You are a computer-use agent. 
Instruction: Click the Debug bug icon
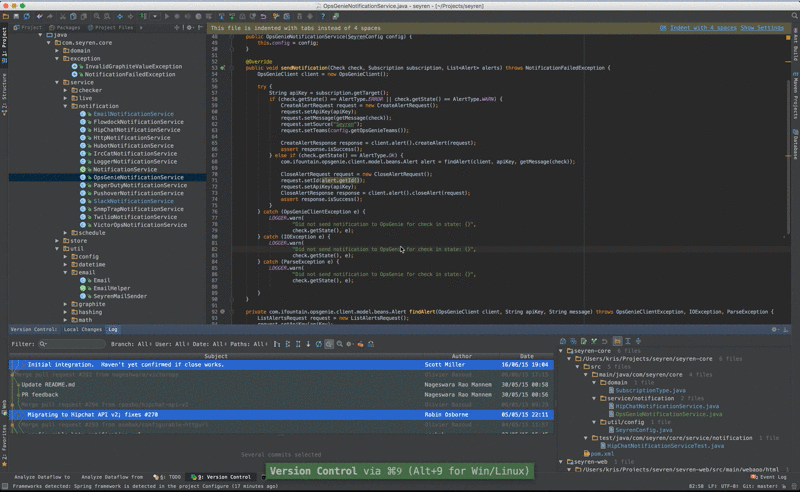177,16
